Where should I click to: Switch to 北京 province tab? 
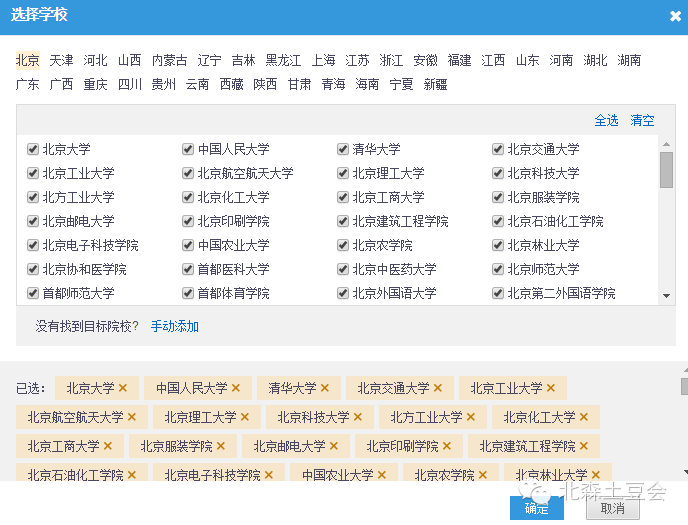click(28, 60)
